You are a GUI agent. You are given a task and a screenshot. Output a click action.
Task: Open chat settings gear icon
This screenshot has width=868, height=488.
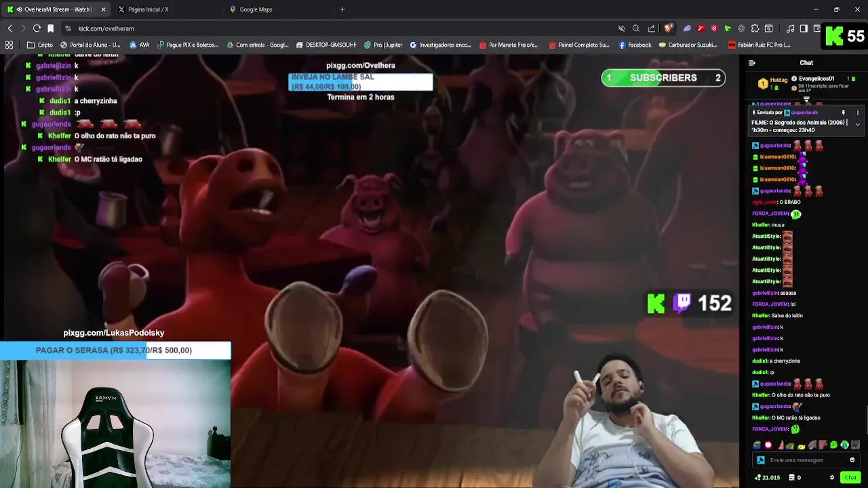832,478
